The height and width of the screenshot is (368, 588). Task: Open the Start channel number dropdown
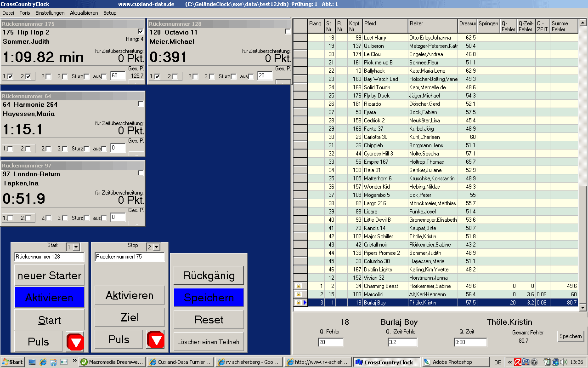(x=76, y=247)
